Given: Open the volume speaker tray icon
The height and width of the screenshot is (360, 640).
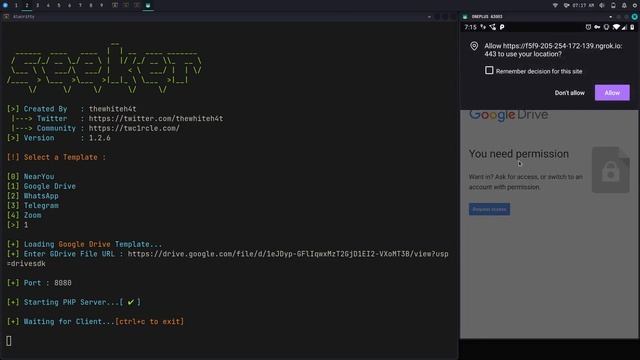Looking at the screenshot, I should (x=602, y=5).
